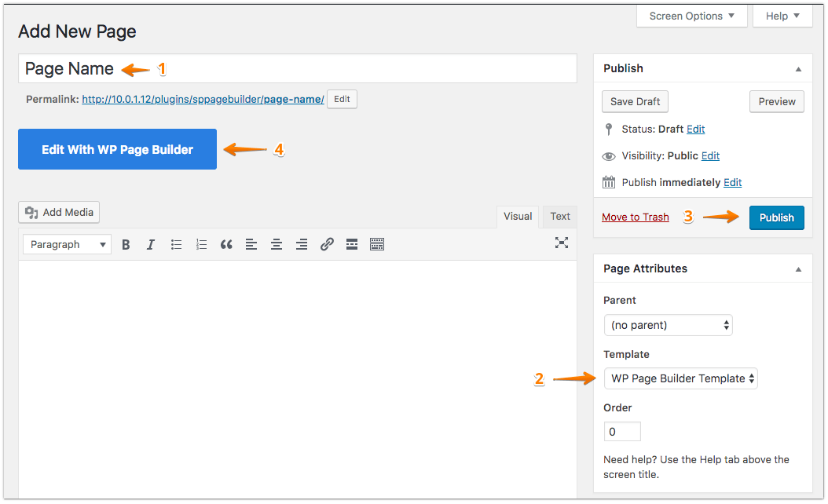The width and height of the screenshot is (828, 504).
Task: Switch to the Visual editor tab
Action: tap(518, 217)
